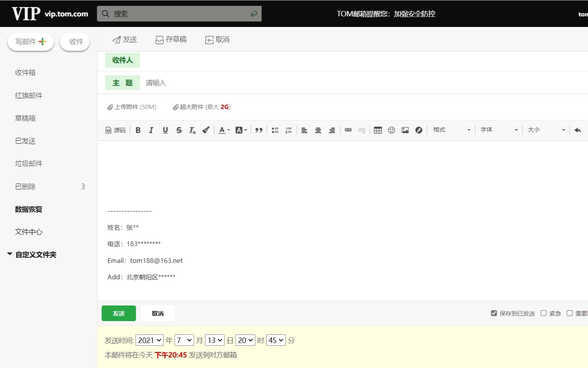Clear text formatting with Tx icon
This screenshot has width=588, height=368.
click(x=192, y=130)
